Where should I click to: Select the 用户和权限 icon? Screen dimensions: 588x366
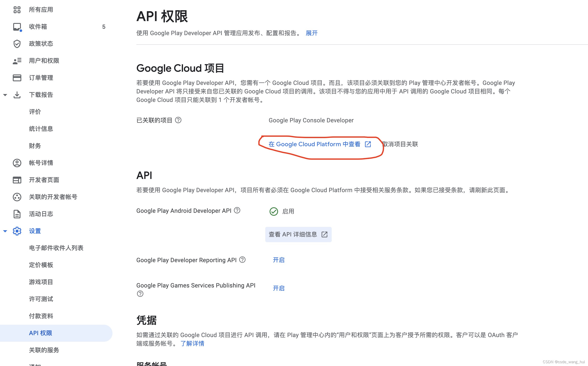[x=17, y=61]
